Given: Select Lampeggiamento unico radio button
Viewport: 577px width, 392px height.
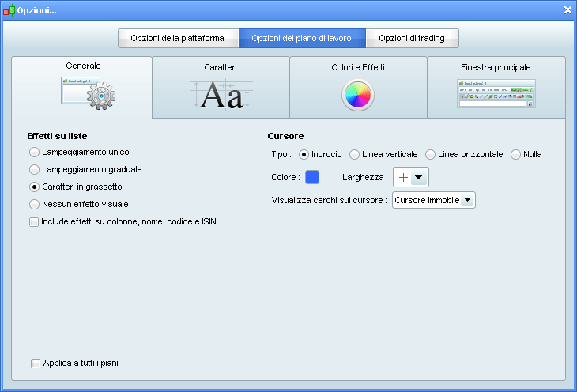Looking at the screenshot, I should (34, 152).
